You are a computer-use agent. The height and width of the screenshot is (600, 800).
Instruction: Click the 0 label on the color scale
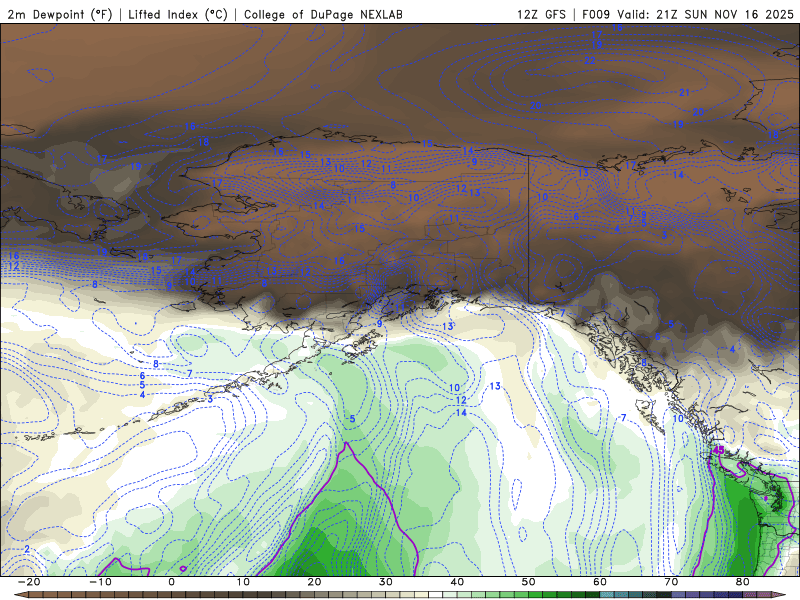(171, 582)
